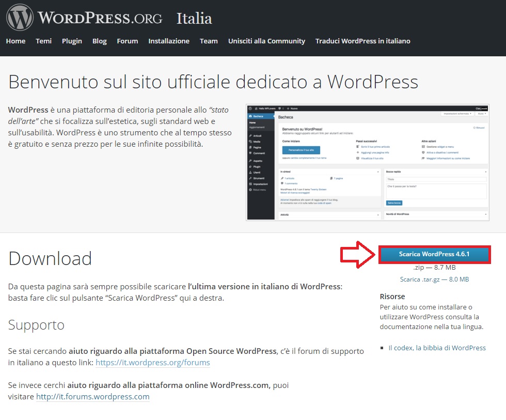Click the Download heading
Image resolution: width=506 pixels, height=420 pixels.
coord(50,259)
